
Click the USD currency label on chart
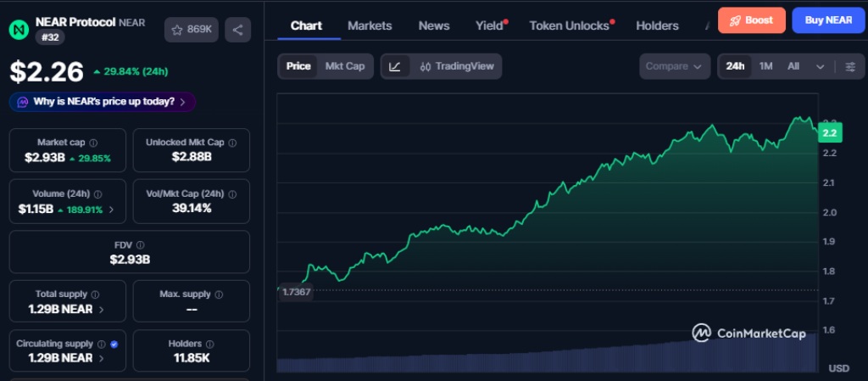(x=838, y=368)
